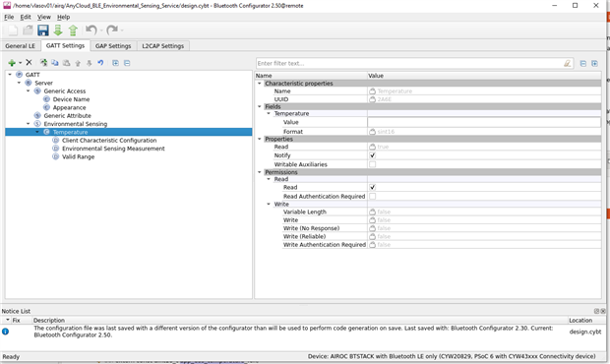610x364 pixels.
Task: Undo the last action in the toolbar
Action: (91, 30)
